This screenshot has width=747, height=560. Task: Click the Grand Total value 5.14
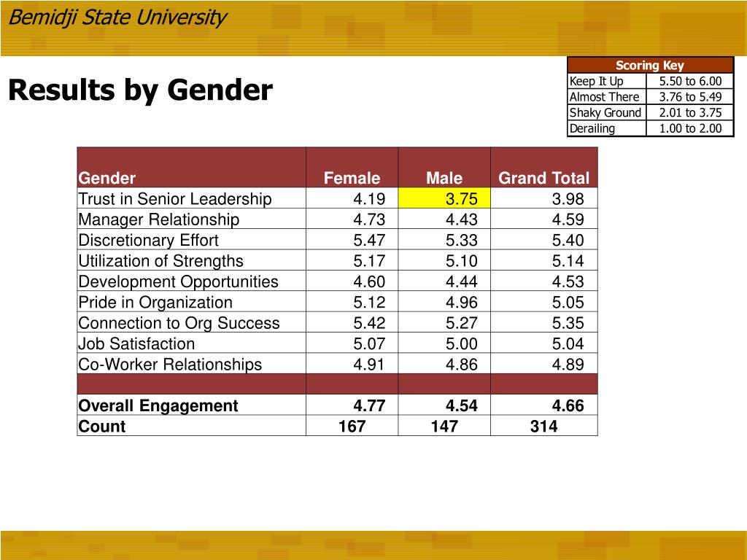568,261
